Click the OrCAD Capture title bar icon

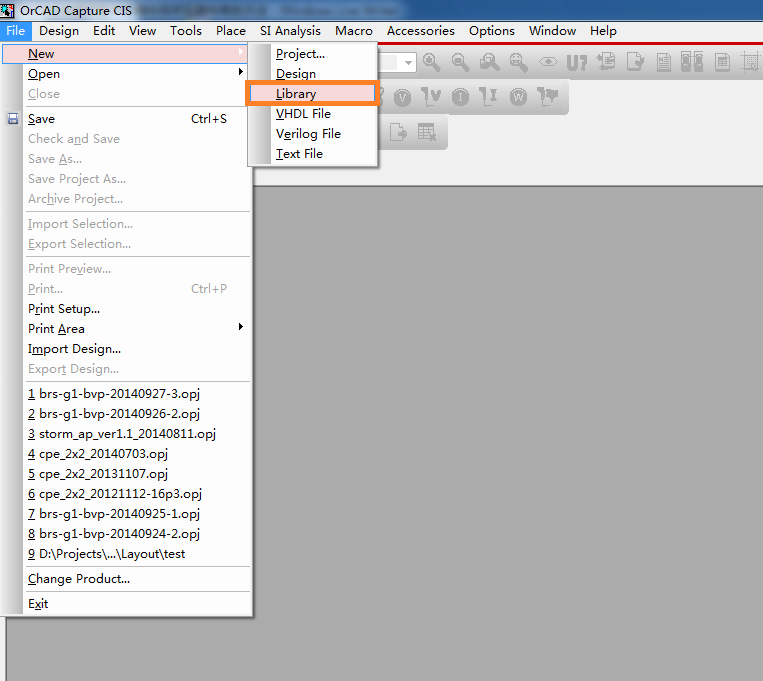(7, 10)
